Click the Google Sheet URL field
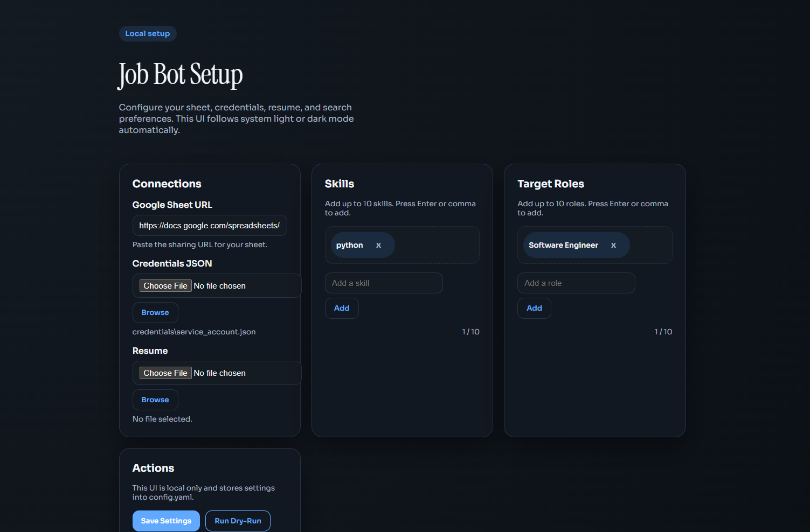The height and width of the screenshot is (532, 810). [x=209, y=226]
